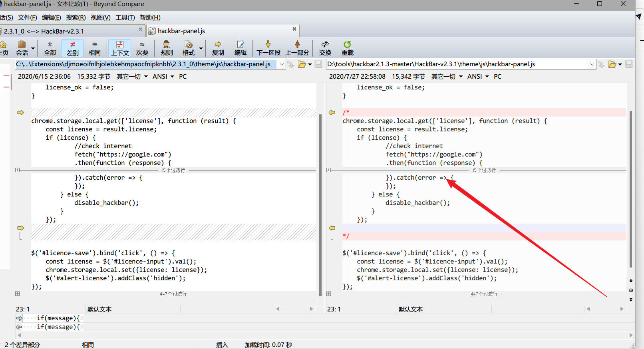This screenshot has width=644, height=349.
Task: Expand right pane 15 filtered lines section
Action: pyautogui.click(x=328, y=170)
